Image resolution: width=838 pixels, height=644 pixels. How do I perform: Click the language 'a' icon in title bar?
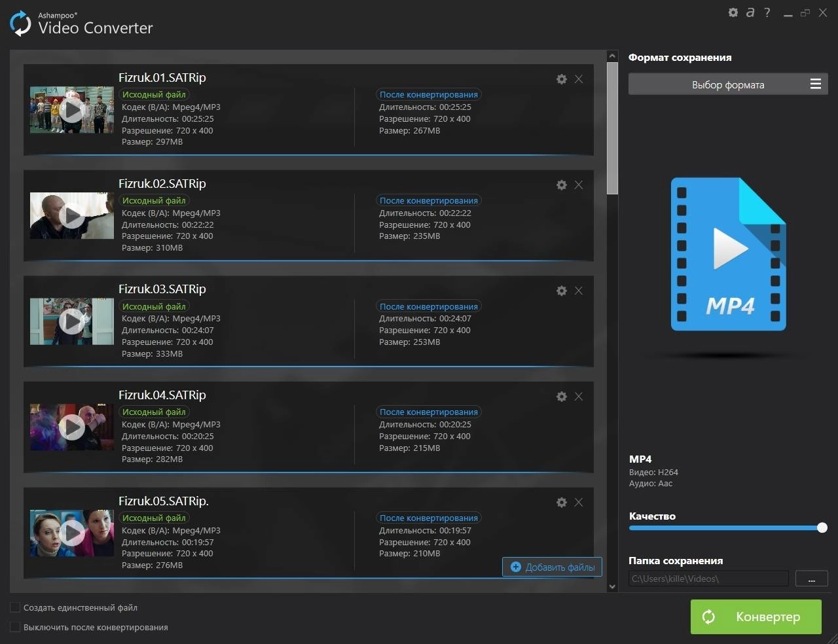point(750,12)
